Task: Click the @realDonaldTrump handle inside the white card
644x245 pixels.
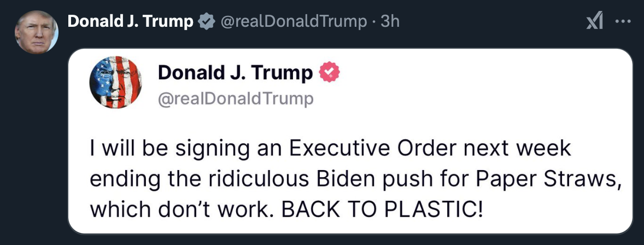Action: pyautogui.click(x=235, y=99)
